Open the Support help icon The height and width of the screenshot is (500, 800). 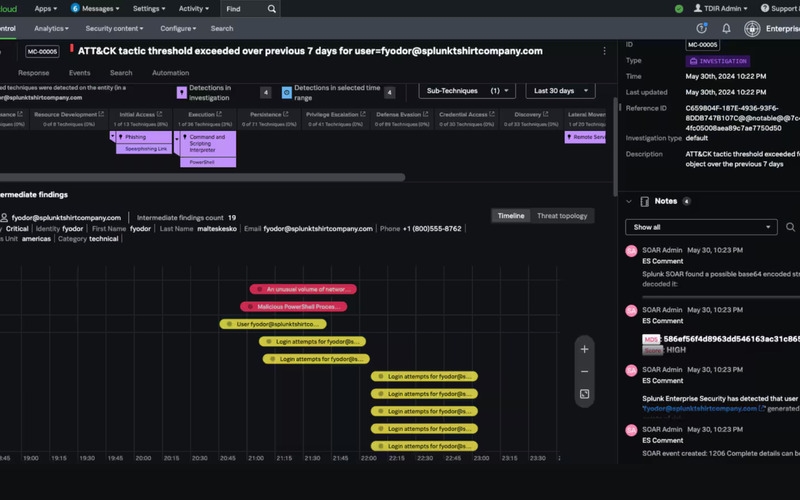pyautogui.click(x=764, y=8)
